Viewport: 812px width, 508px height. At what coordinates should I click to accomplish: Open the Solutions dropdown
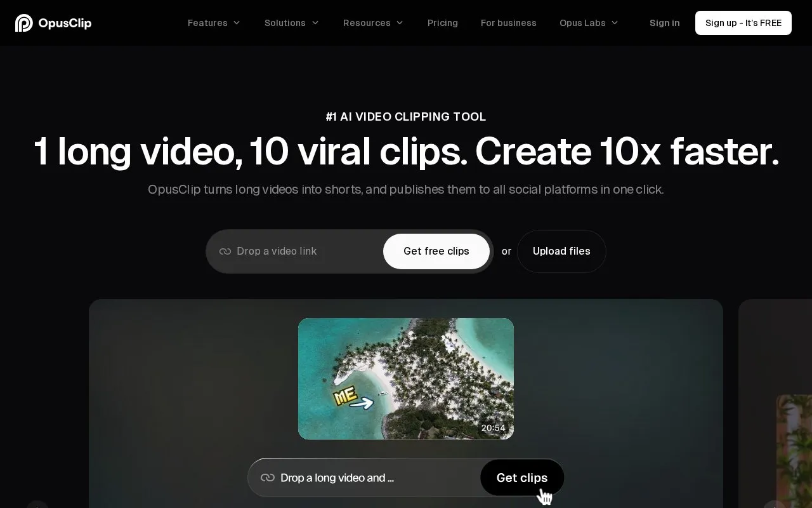pyautogui.click(x=292, y=23)
